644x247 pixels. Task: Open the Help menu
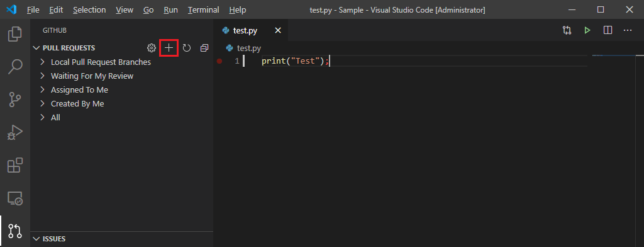237,9
